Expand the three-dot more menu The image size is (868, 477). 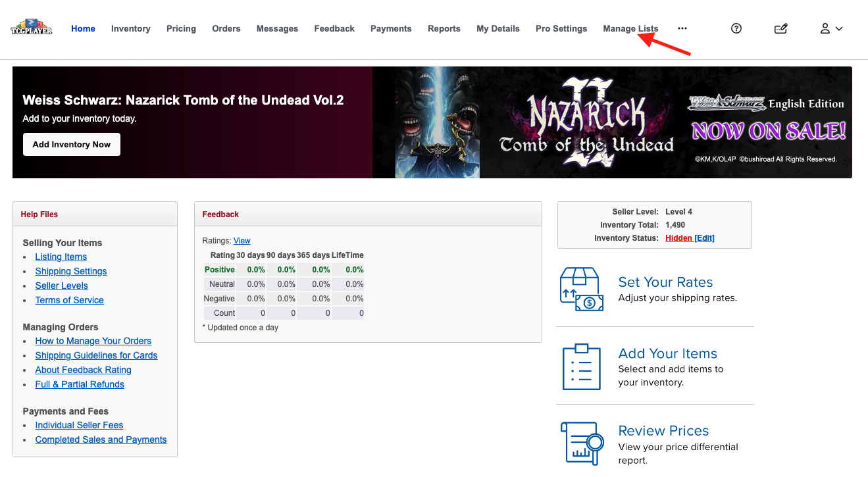pyautogui.click(x=682, y=28)
